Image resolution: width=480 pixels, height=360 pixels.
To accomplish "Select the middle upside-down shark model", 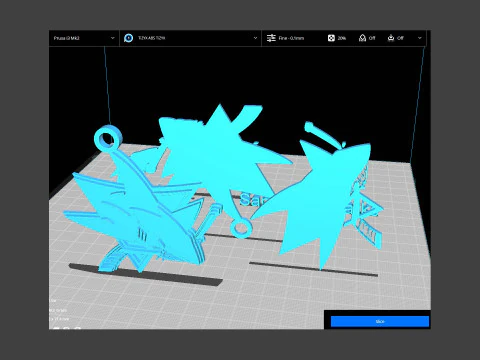I will [x=220, y=157].
